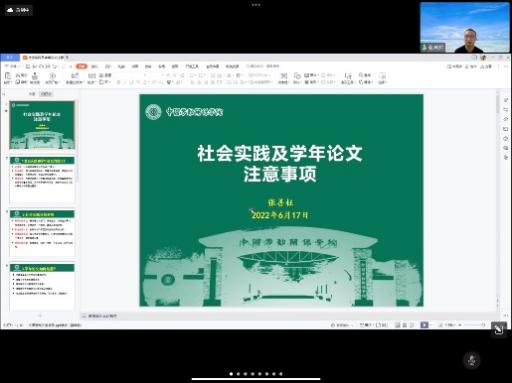Click the dark pen annotation button
Image resolution: width=512 pixels, height=383 pixels.
point(498,330)
